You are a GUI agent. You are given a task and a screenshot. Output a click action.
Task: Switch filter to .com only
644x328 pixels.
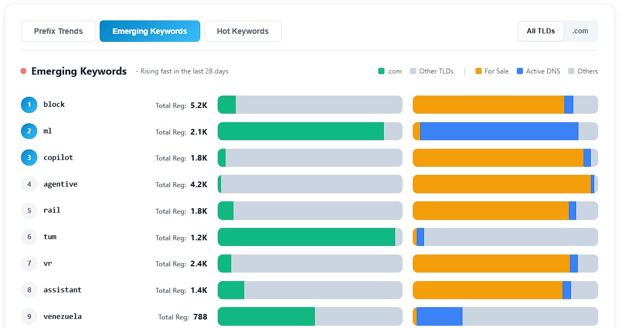(580, 31)
